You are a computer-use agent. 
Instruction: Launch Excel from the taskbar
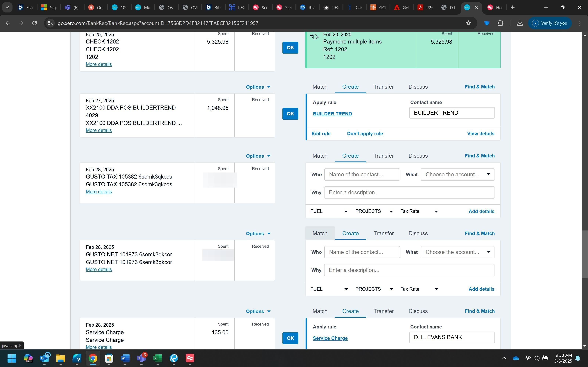click(x=157, y=358)
